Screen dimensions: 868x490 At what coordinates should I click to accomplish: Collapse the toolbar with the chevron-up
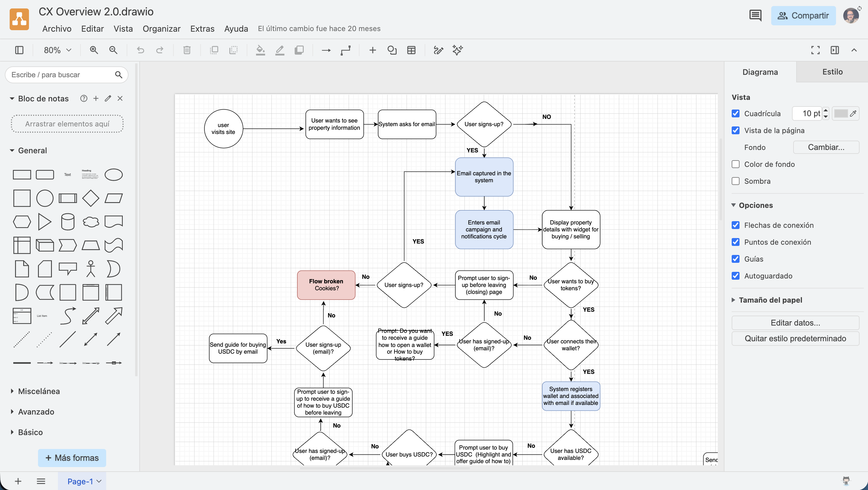[x=854, y=50]
